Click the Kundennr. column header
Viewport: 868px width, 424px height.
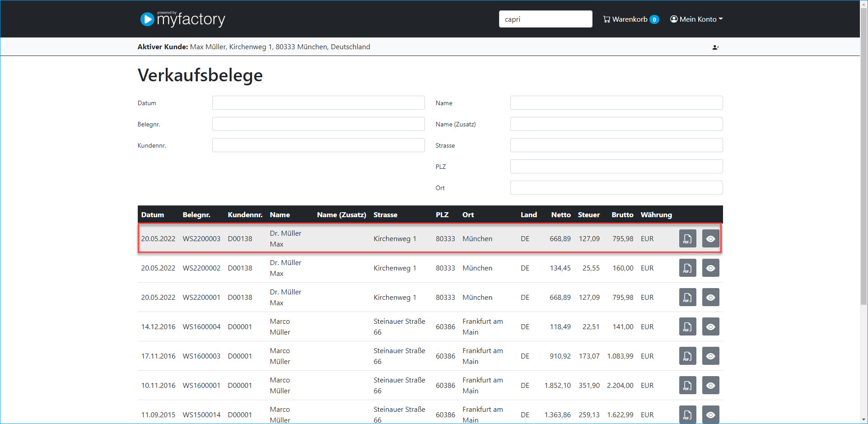point(245,215)
